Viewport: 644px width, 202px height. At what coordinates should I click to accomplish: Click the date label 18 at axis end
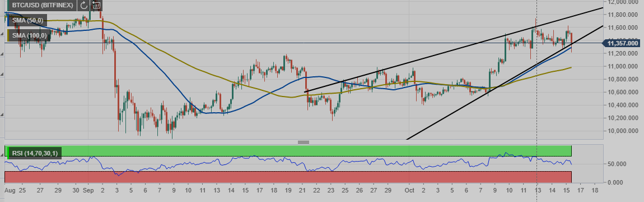pos(595,191)
